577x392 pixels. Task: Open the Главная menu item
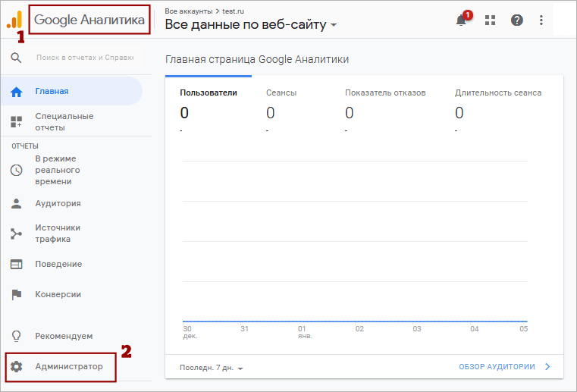[x=71, y=91]
